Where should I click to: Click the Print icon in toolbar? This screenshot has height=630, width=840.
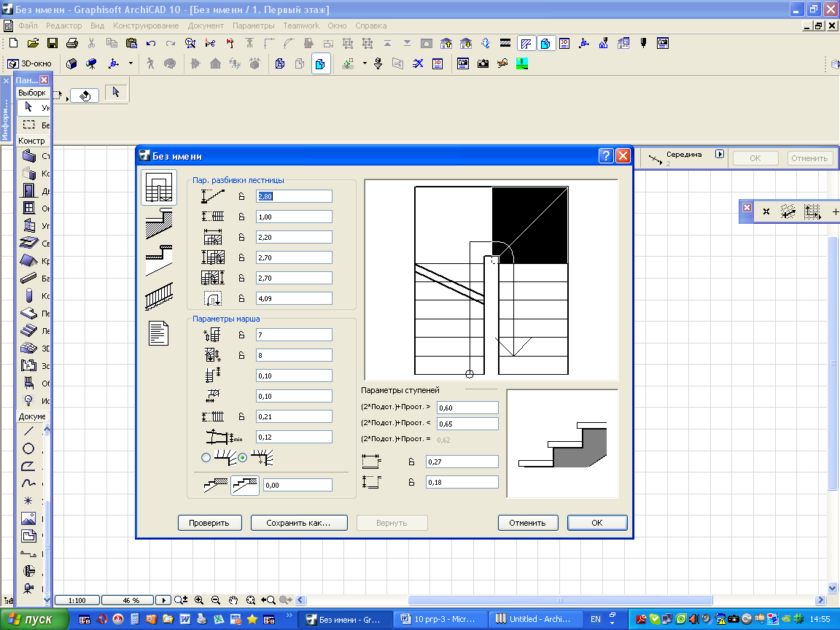point(71,44)
